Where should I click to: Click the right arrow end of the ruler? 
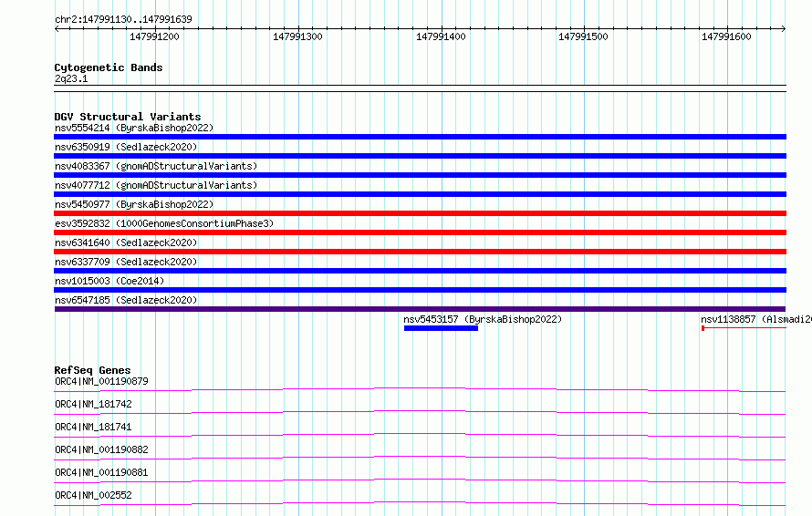pyautogui.click(x=784, y=29)
